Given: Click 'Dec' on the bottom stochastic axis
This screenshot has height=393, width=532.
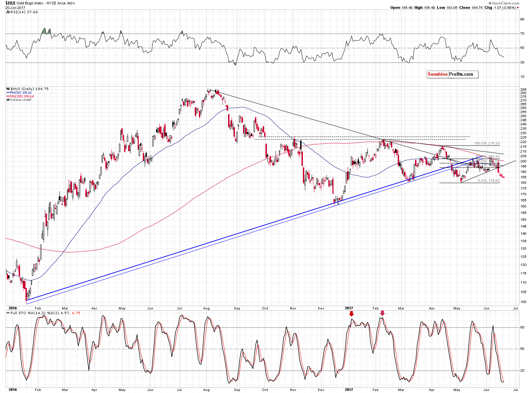Looking at the screenshot, I should (321, 390).
